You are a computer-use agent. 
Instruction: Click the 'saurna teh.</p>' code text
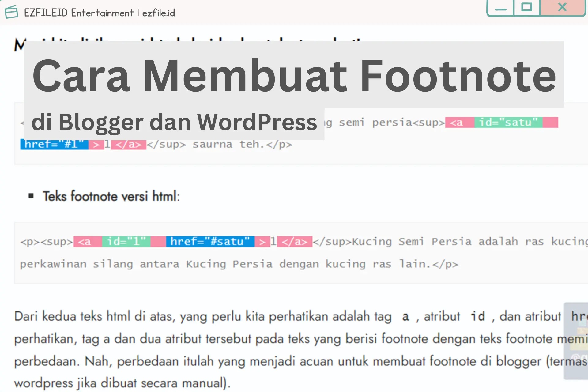click(x=242, y=145)
